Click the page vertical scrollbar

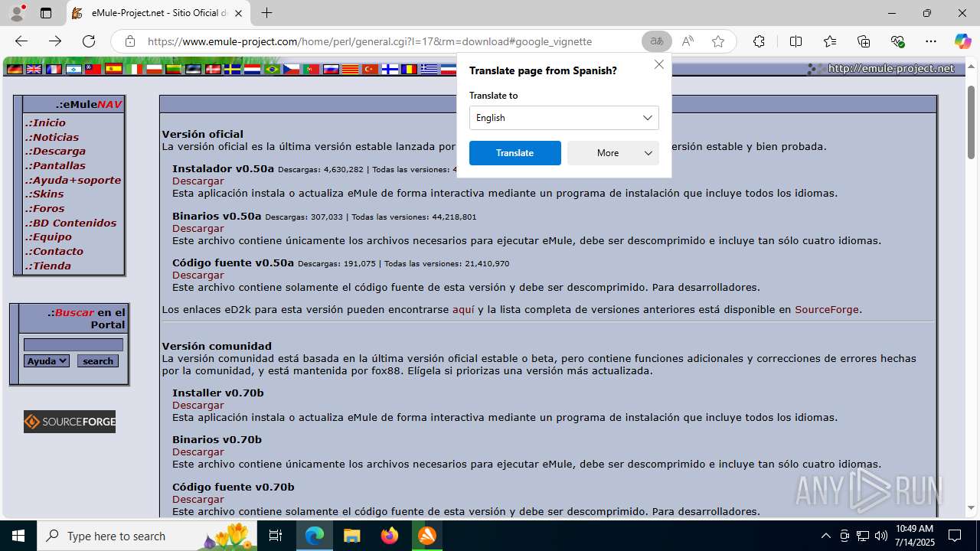[972, 122]
